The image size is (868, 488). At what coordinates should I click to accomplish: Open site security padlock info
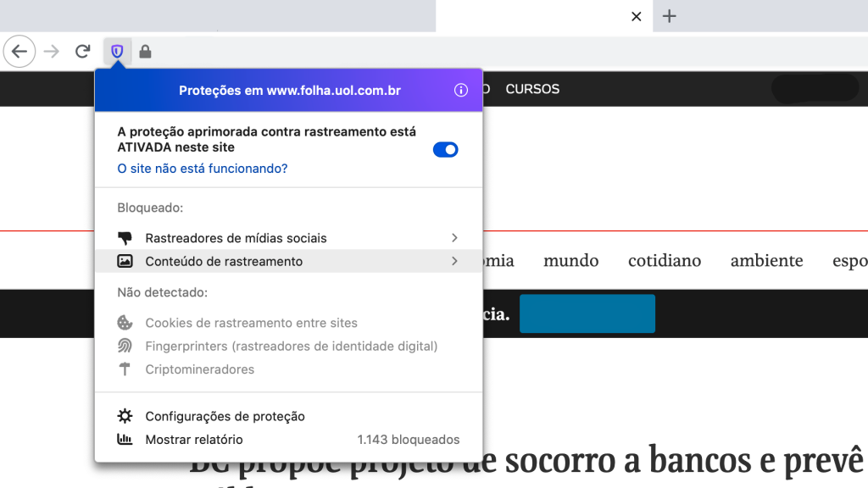(x=145, y=52)
